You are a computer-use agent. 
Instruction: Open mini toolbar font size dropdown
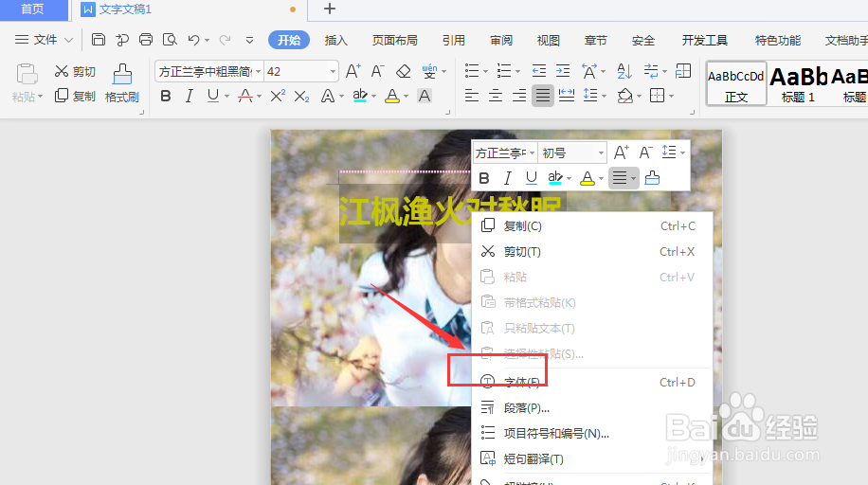(x=601, y=153)
